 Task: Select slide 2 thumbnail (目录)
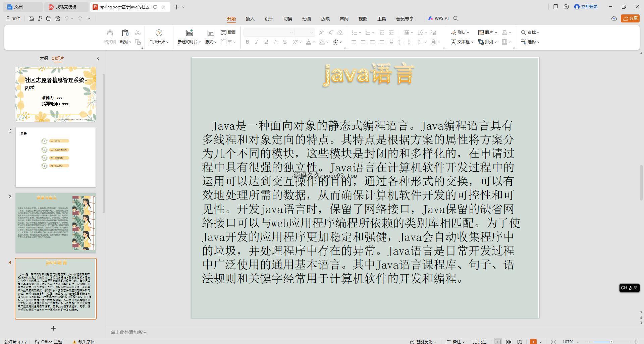pyautogui.click(x=56, y=157)
